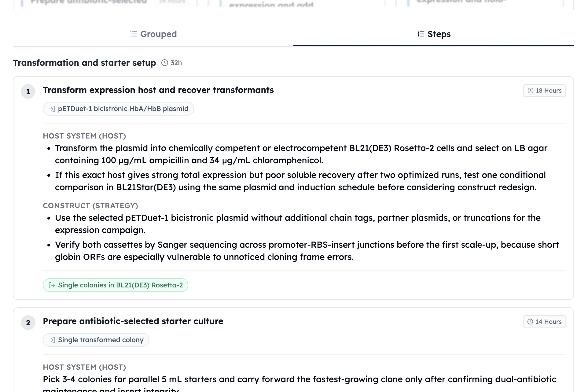This screenshot has width=588, height=392.
Task: Click the clock icon next to 32h
Action: (165, 63)
